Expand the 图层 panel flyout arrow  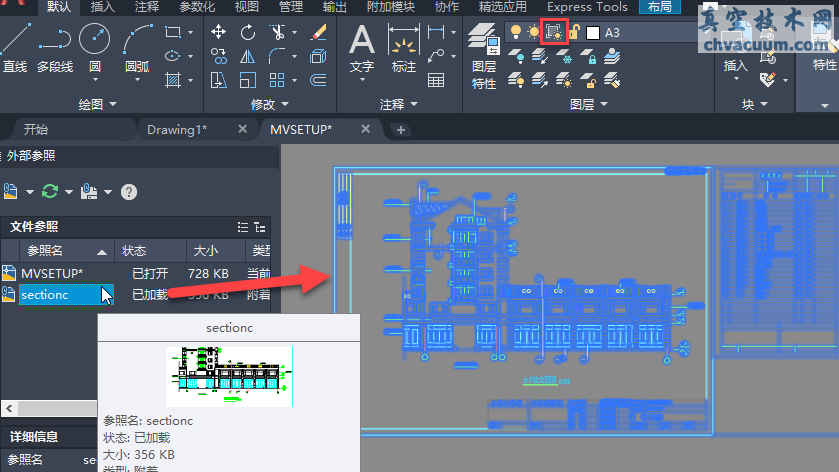[x=604, y=104]
